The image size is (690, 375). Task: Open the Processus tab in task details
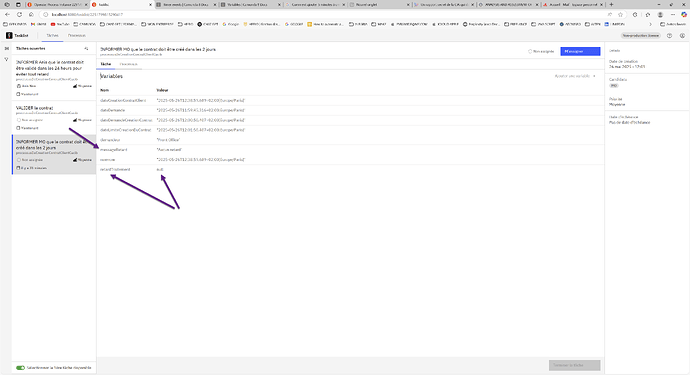(x=128, y=64)
